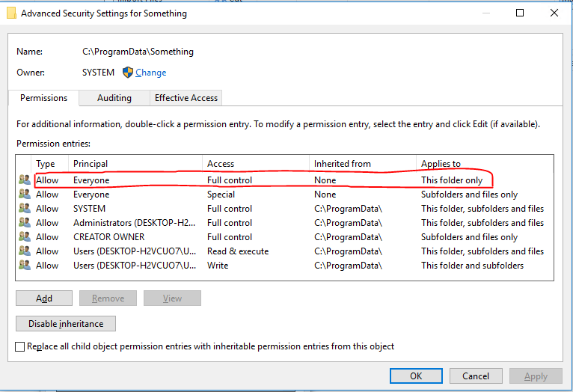Click the user icon of the Users Write entry

25,266
